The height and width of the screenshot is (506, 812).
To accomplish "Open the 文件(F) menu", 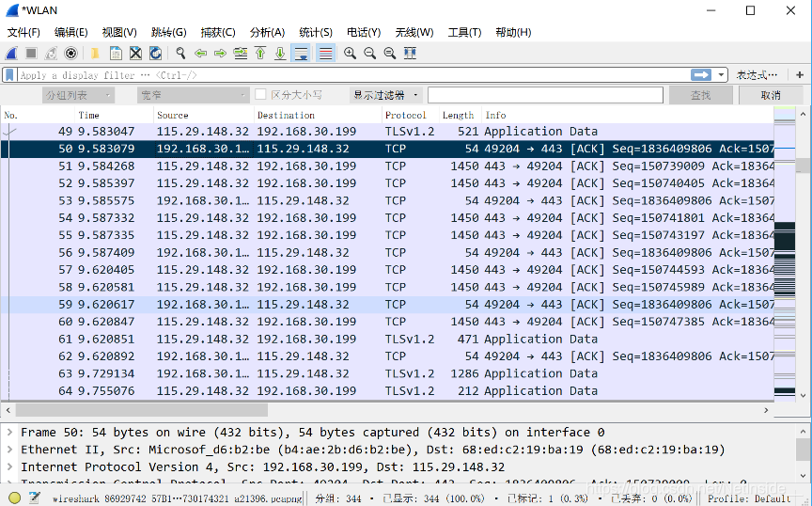I will click(23, 32).
